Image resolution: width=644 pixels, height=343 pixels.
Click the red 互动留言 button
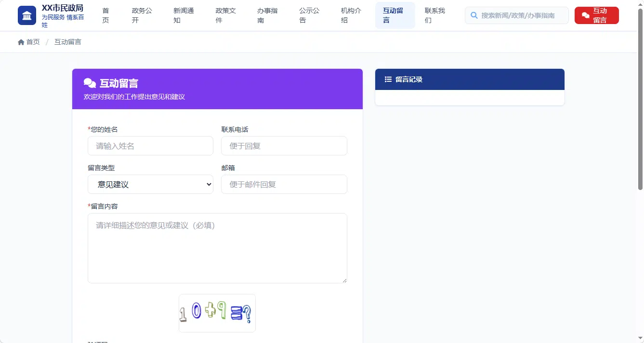coord(597,15)
